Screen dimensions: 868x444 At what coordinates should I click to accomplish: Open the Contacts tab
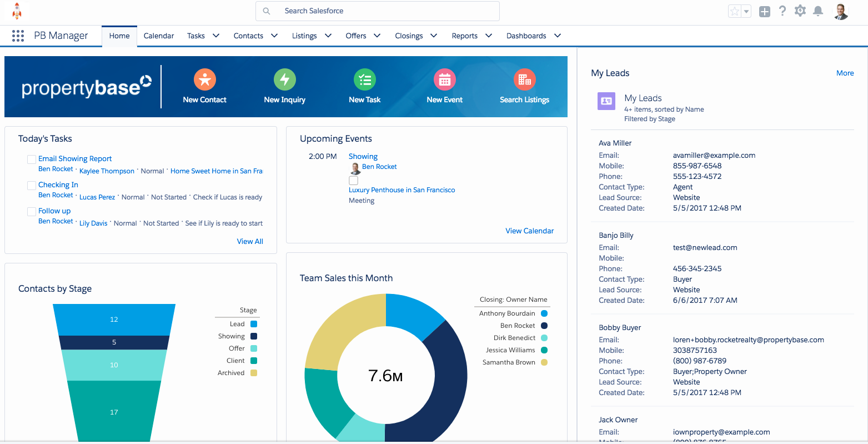[248, 36]
